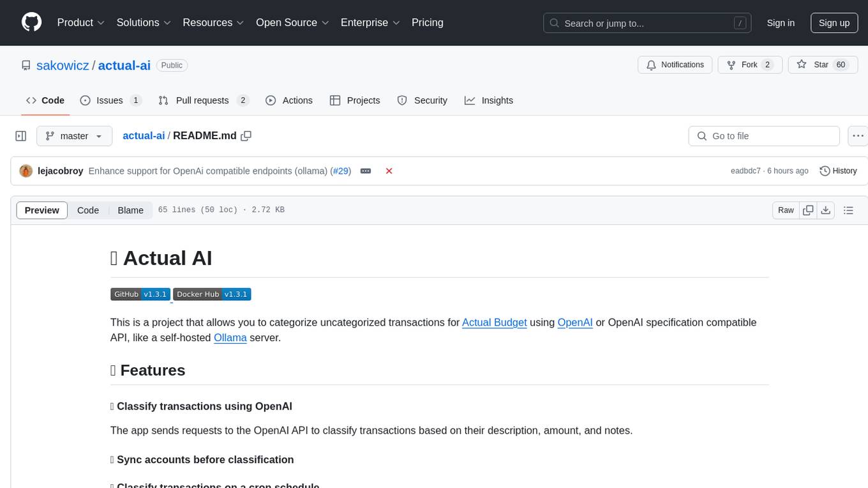Open lejacobroy author link
This screenshot has height=488, width=868.
(x=61, y=171)
